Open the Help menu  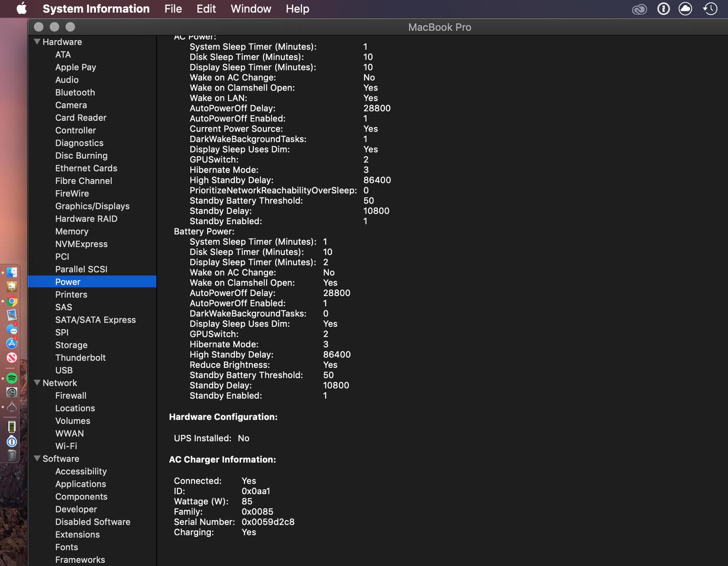tap(297, 9)
